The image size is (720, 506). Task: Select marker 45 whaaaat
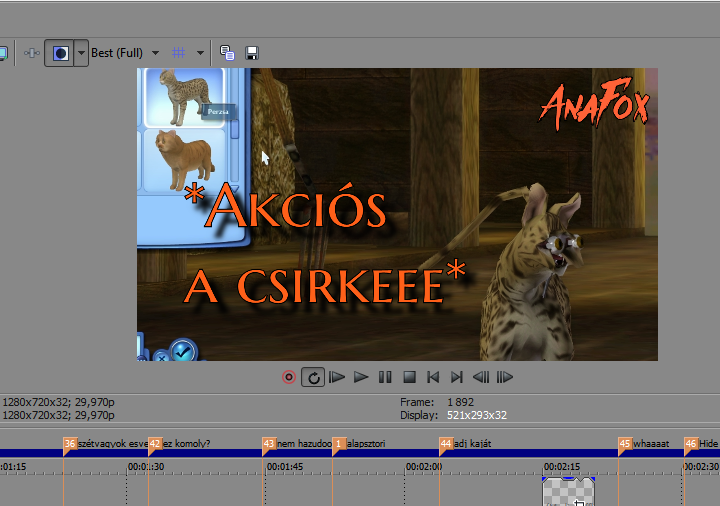coord(625,444)
